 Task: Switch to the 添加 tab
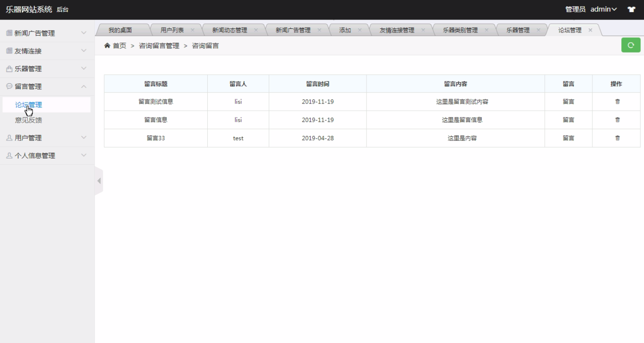coord(345,30)
